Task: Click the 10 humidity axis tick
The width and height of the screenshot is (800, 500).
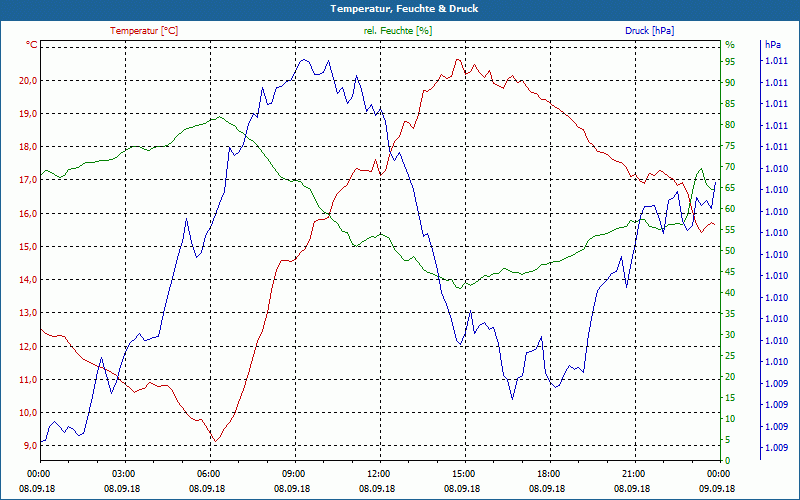Action: [x=730, y=419]
